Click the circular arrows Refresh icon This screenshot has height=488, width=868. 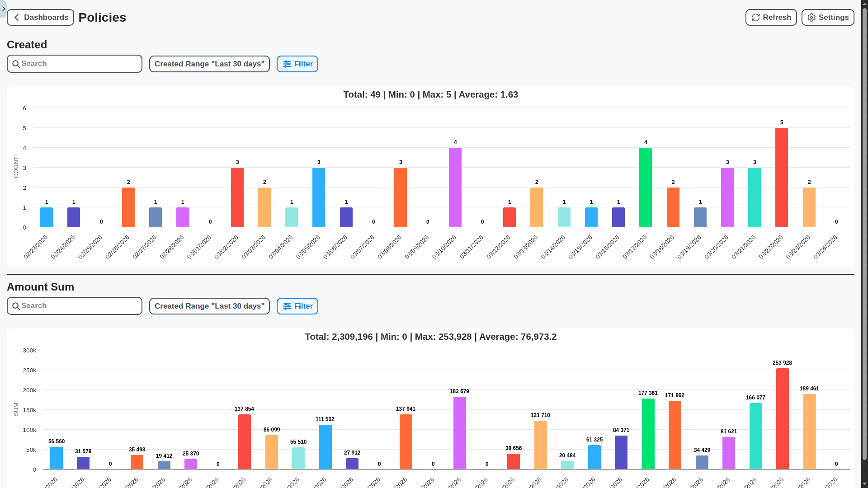pyautogui.click(x=755, y=17)
